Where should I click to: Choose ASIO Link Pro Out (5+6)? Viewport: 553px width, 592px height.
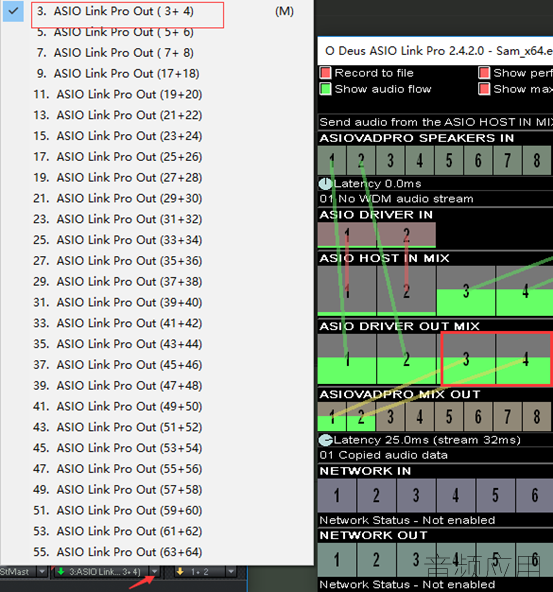(x=157, y=32)
